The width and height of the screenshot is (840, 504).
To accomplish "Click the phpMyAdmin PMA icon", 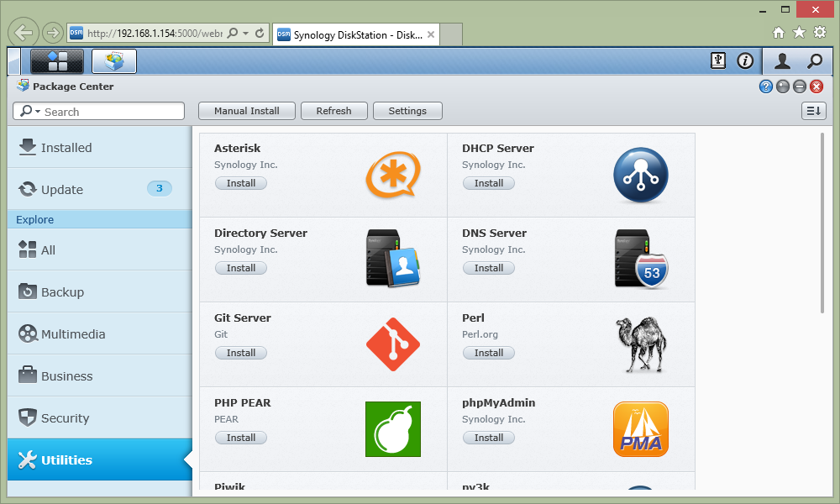I will coord(641,429).
